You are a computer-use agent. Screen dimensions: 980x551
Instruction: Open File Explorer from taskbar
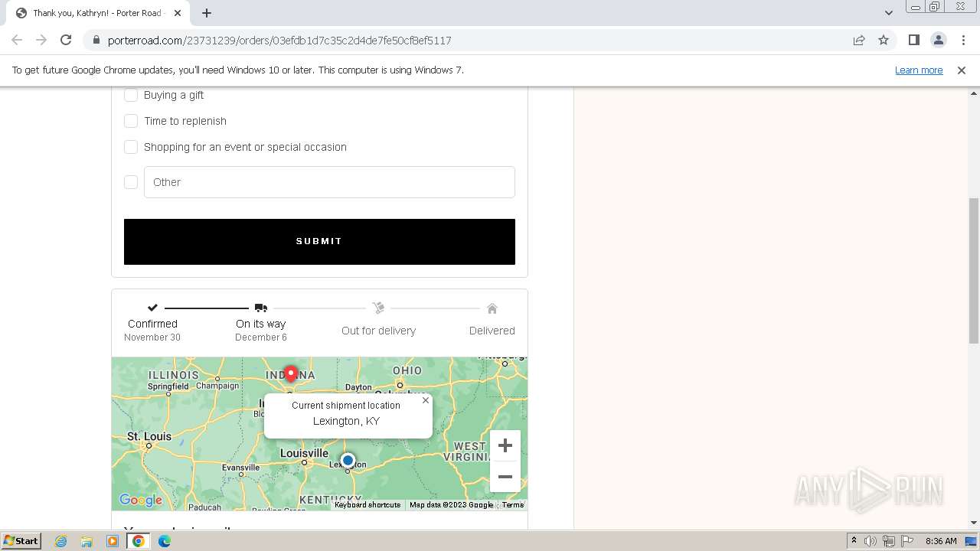pyautogui.click(x=87, y=541)
